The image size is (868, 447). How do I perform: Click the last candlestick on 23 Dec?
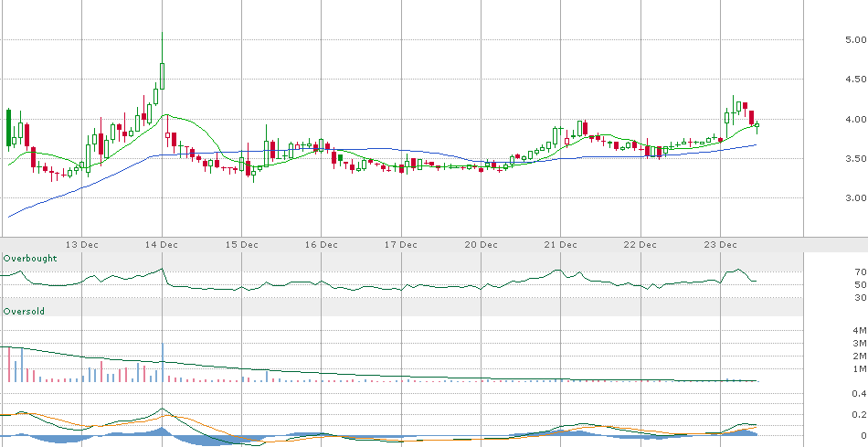pyautogui.click(x=757, y=126)
